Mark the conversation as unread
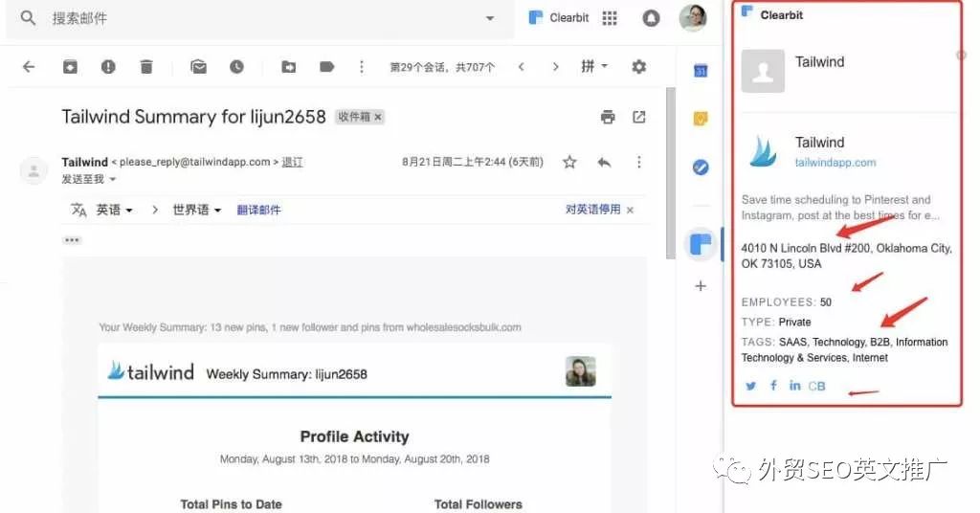980x513 pixels. [x=199, y=66]
